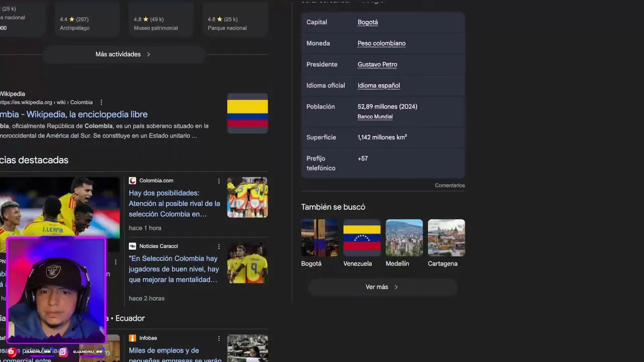Click the Colombia.com site favicon
This screenshot has width=644, height=362.
tap(132, 180)
